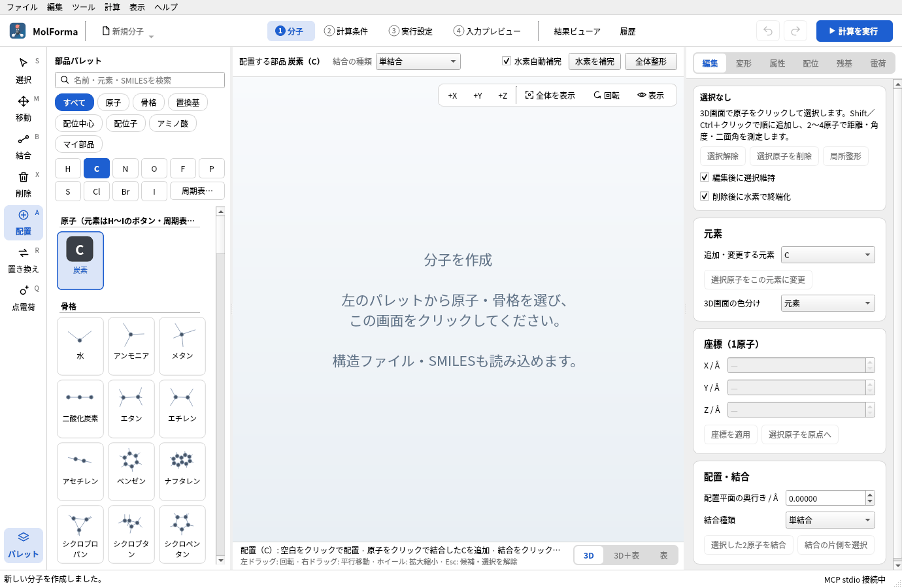Switch view mode to 3D+表
Viewport: 902px width, 588px height.
click(626, 555)
